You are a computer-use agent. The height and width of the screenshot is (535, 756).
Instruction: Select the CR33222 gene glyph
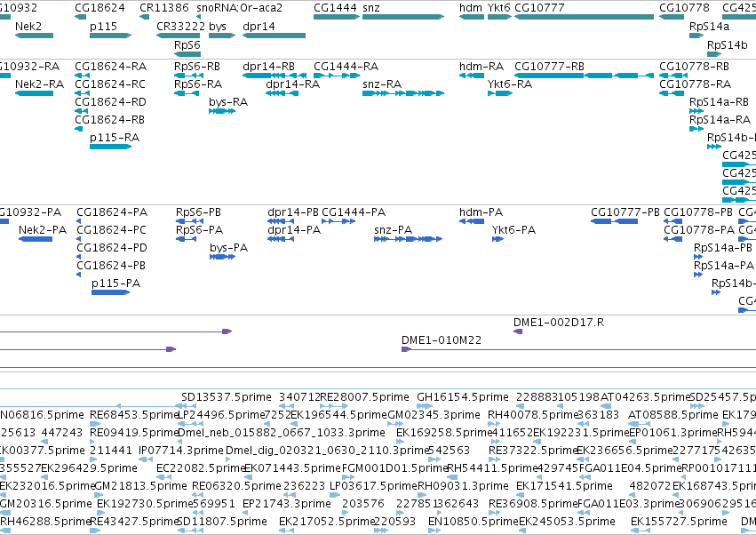coord(178,36)
